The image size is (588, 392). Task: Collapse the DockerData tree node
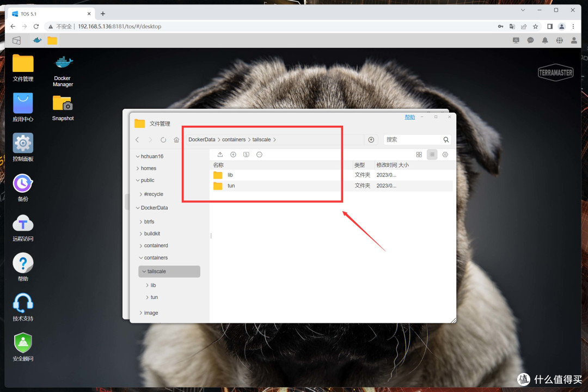pos(138,208)
